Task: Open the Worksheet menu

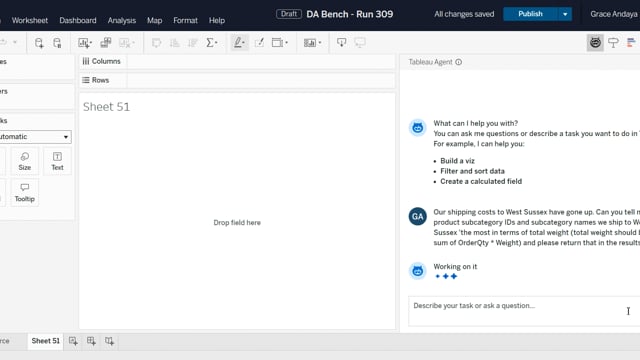Action: (x=30, y=20)
